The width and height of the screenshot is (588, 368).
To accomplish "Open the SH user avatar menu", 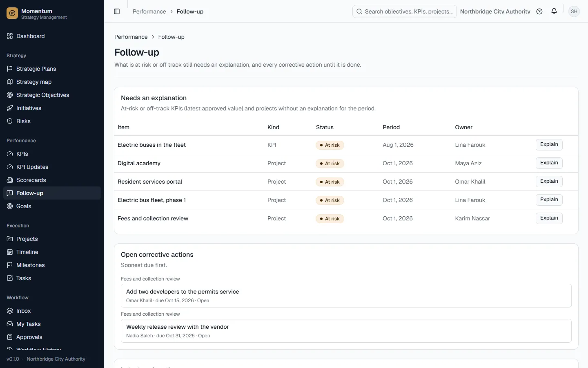I will [574, 11].
